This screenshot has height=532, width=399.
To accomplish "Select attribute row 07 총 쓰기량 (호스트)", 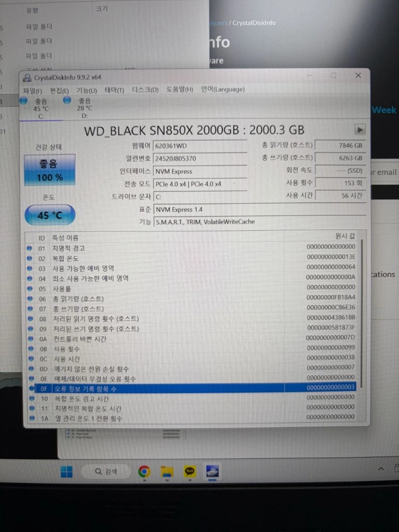I will click(x=191, y=308).
